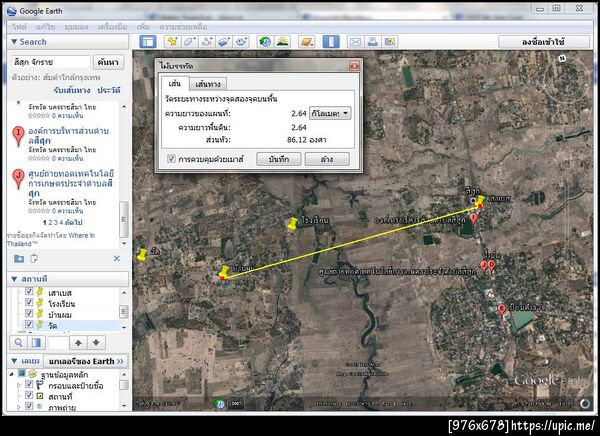Click the copy-to-clipboard icon below search results
The height and width of the screenshot is (436, 600).
pyautogui.click(x=34, y=259)
